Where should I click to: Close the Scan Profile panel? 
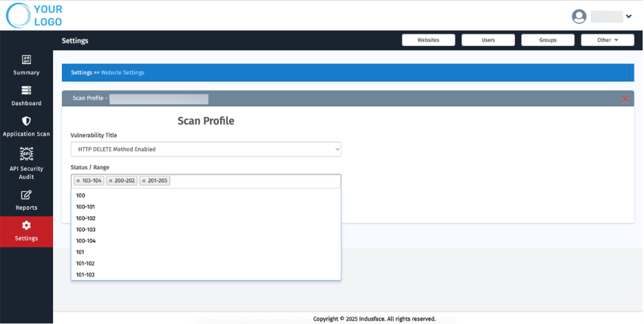tap(625, 99)
